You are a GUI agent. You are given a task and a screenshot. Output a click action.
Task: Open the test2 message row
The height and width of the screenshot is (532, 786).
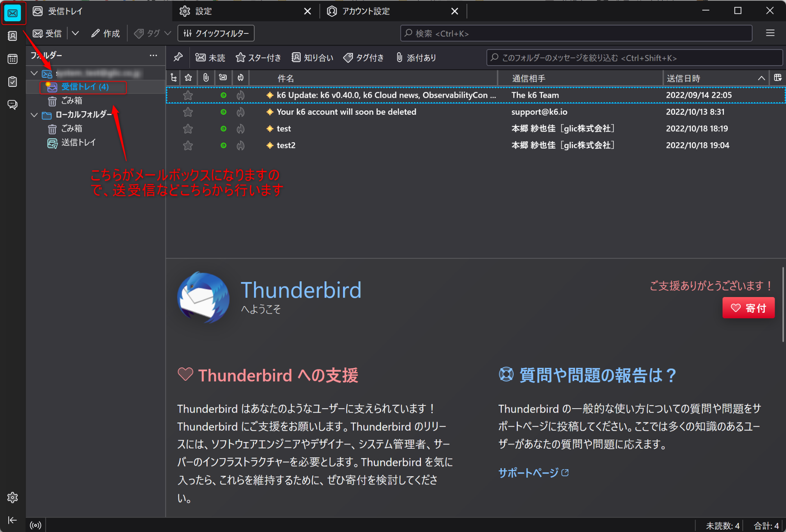pyautogui.click(x=476, y=145)
